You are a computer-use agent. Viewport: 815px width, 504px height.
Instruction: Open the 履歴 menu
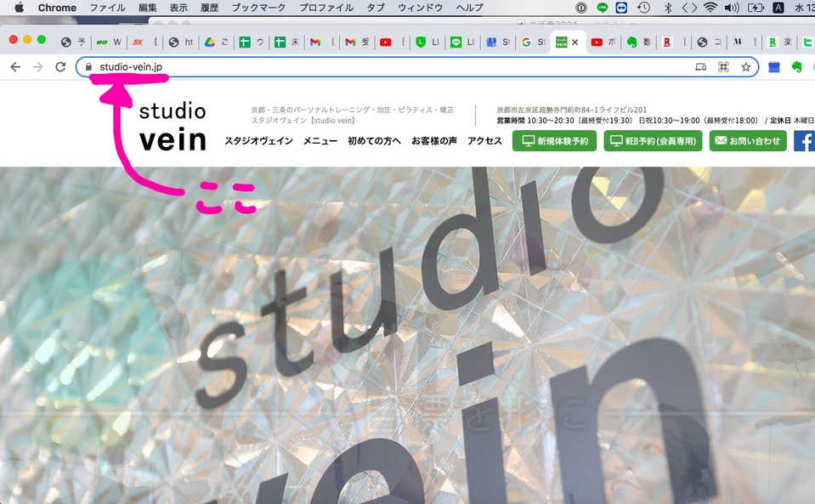209,8
